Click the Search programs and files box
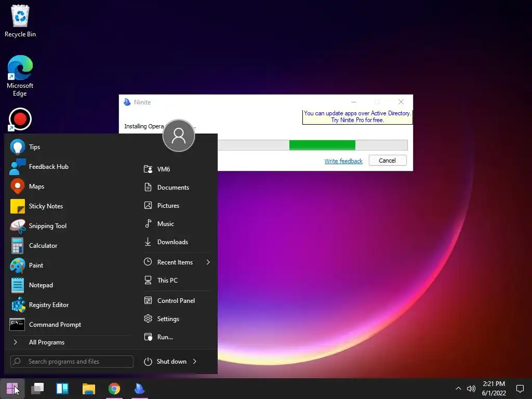This screenshot has height=399, width=532. [x=72, y=362]
